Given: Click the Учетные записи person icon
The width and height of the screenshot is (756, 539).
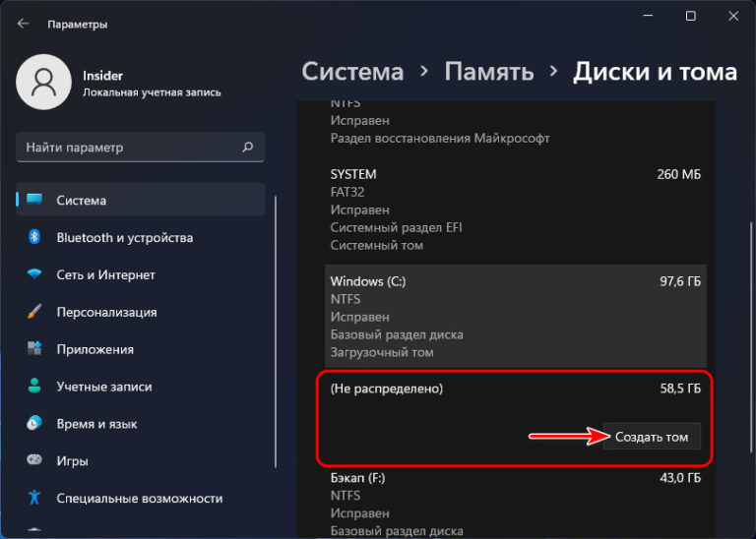Looking at the screenshot, I should (34, 387).
